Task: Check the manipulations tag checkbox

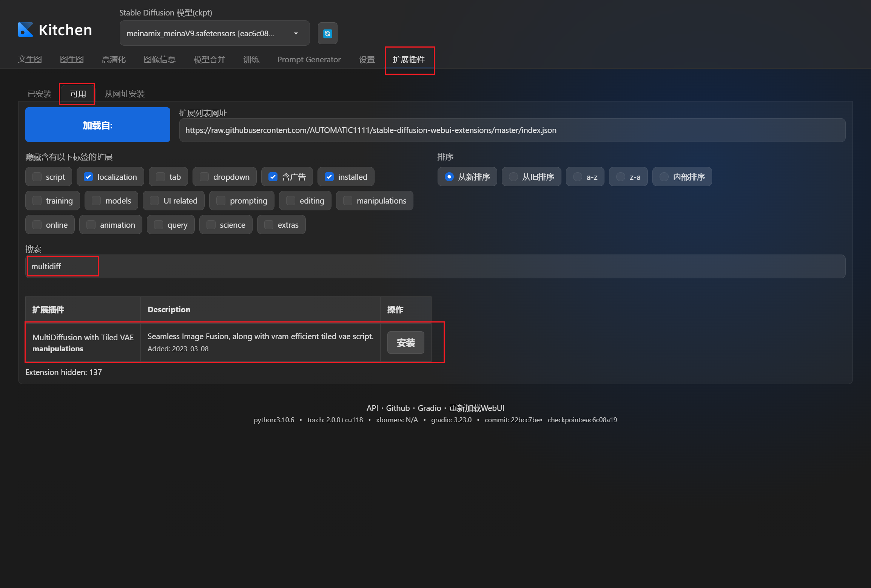Action: pos(348,201)
